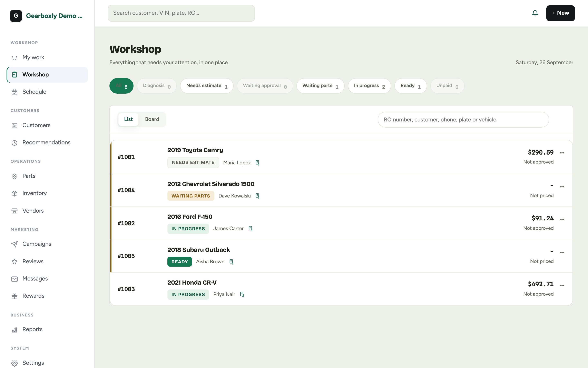Open My work in the sidebar

point(47,57)
